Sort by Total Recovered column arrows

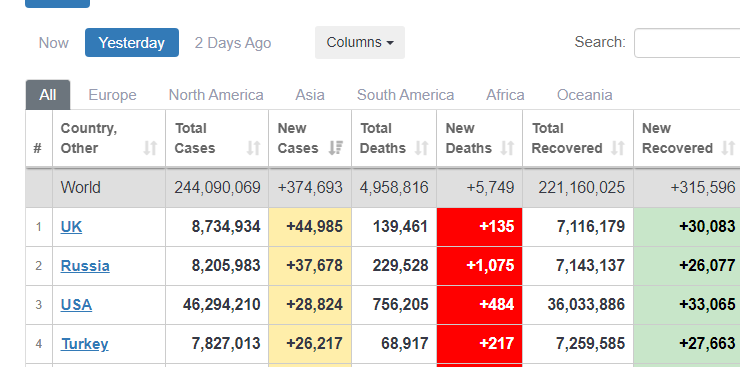pyautogui.click(x=618, y=148)
